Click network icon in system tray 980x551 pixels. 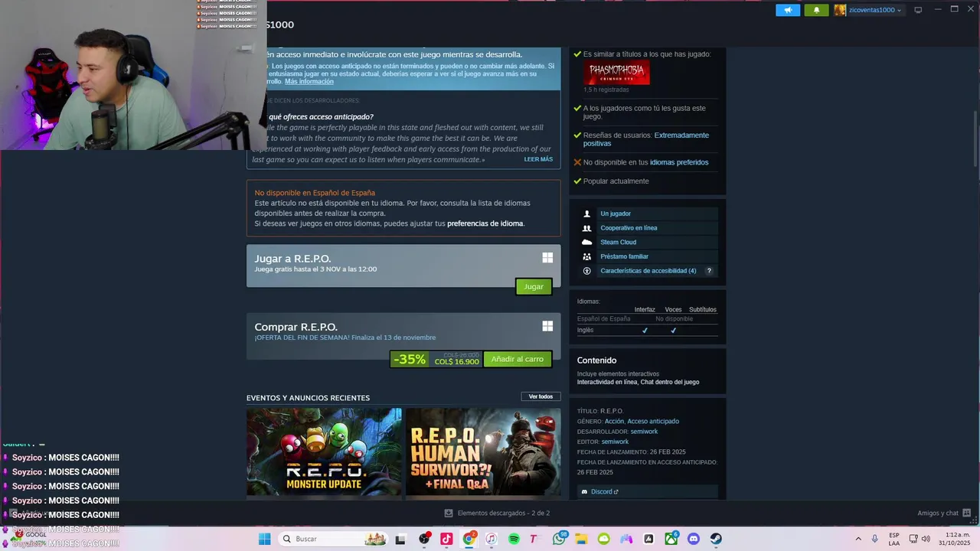[x=913, y=539]
